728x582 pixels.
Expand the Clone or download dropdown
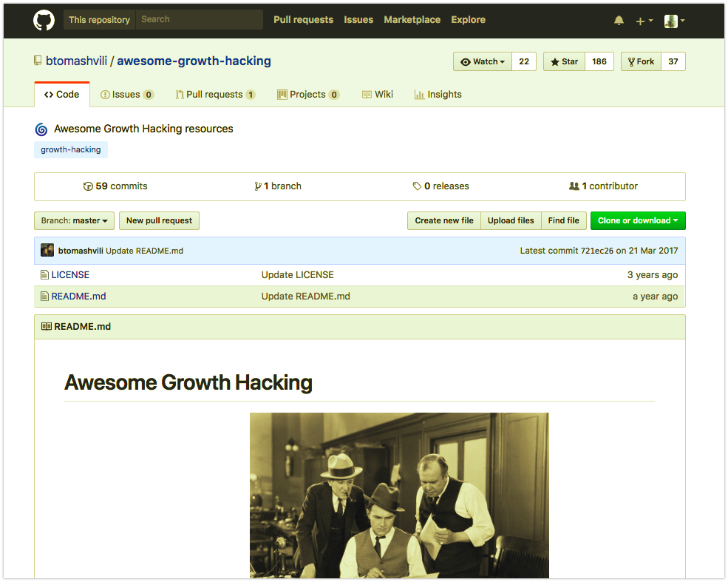[637, 220]
